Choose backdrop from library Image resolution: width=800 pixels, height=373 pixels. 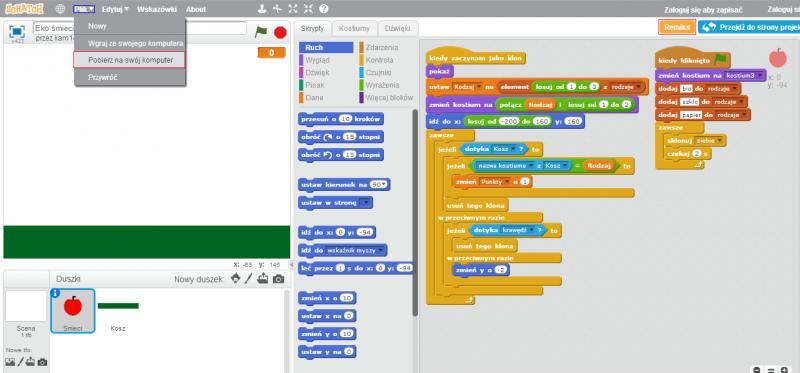(x=10, y=362)
